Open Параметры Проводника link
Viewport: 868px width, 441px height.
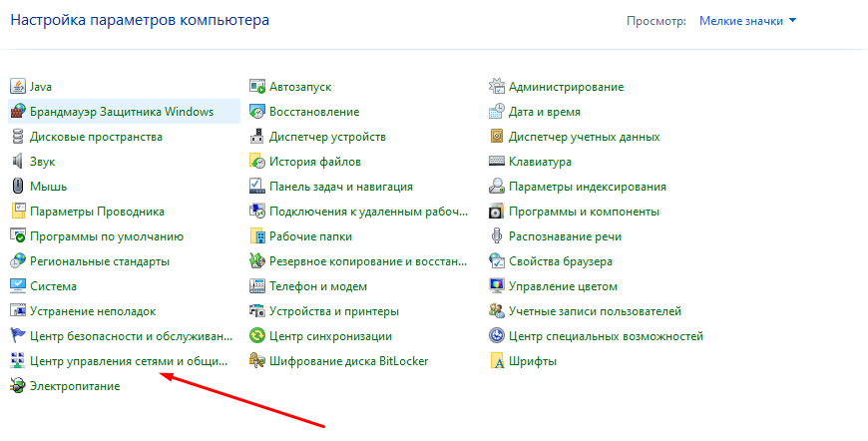tap(97, 212)
